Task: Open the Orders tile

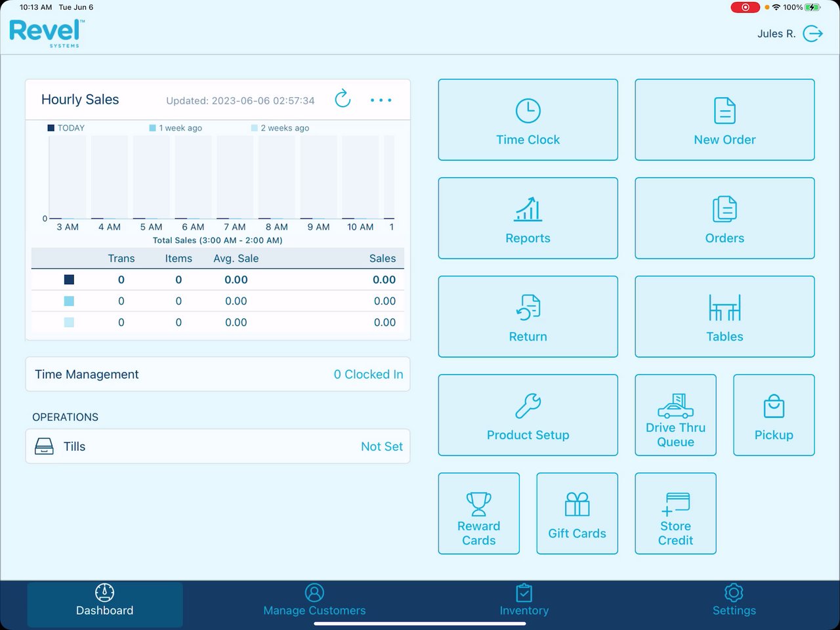Action: click(x=724, y=219)
